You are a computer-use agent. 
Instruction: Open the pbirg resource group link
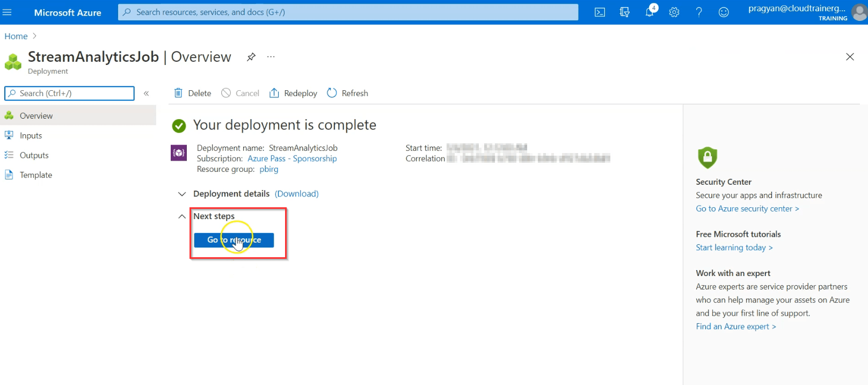point(269,169)
